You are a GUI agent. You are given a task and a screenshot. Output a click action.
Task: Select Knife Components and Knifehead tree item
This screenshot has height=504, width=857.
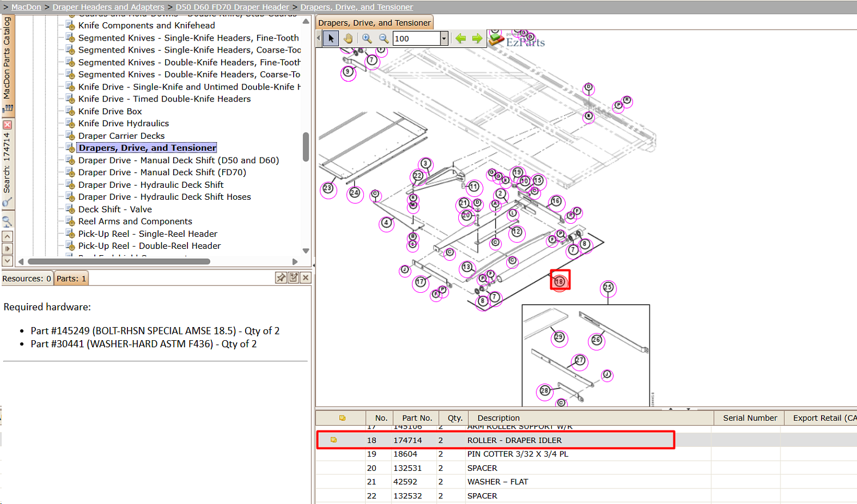pos(147,25)
